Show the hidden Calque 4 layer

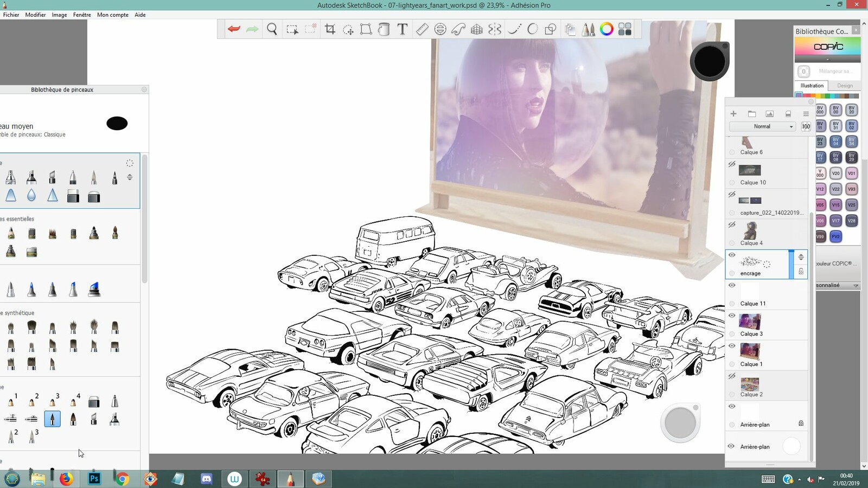pos(732,224)
